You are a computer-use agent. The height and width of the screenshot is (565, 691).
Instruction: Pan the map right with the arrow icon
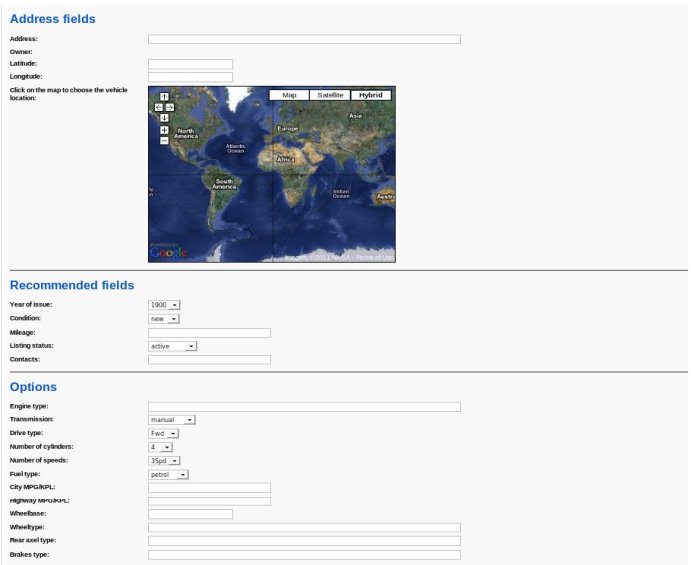170,107
